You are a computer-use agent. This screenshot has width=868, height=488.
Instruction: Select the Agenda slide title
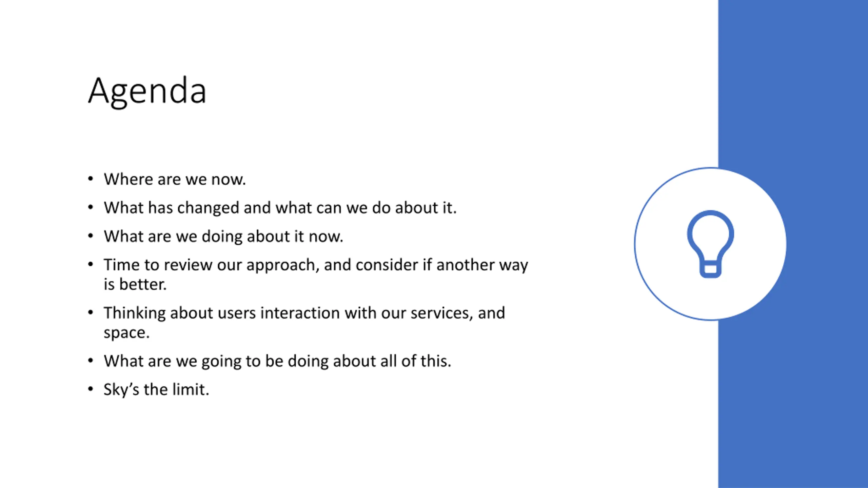pos(147,91)
